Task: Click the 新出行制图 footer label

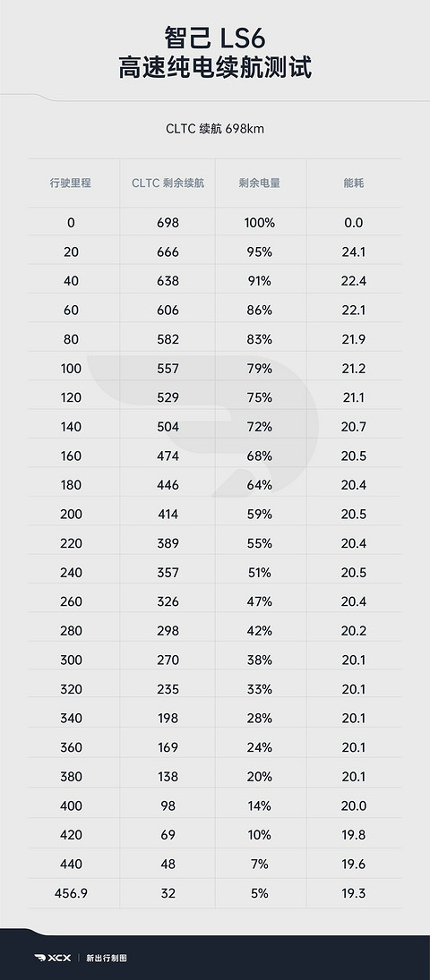Action: pyautogui.click(x=107, y=958)
